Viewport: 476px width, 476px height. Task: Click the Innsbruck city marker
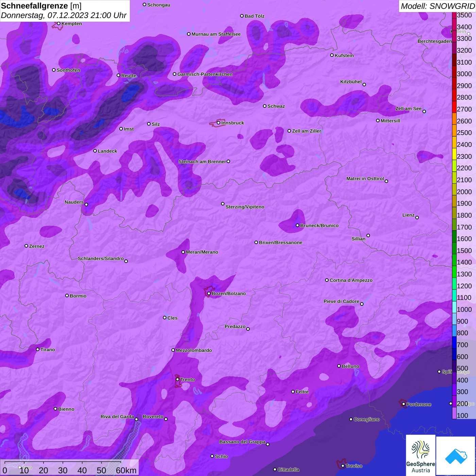pyautogui.click(x=219, y=123)
